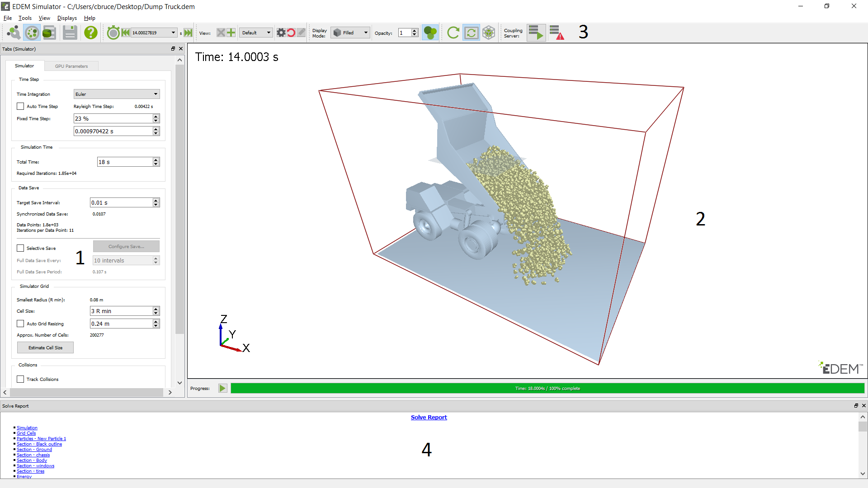The width and height of the screenshot is (868, 488).
Task: Click the green help question mark icon
Action: click(x=90, y=33)
